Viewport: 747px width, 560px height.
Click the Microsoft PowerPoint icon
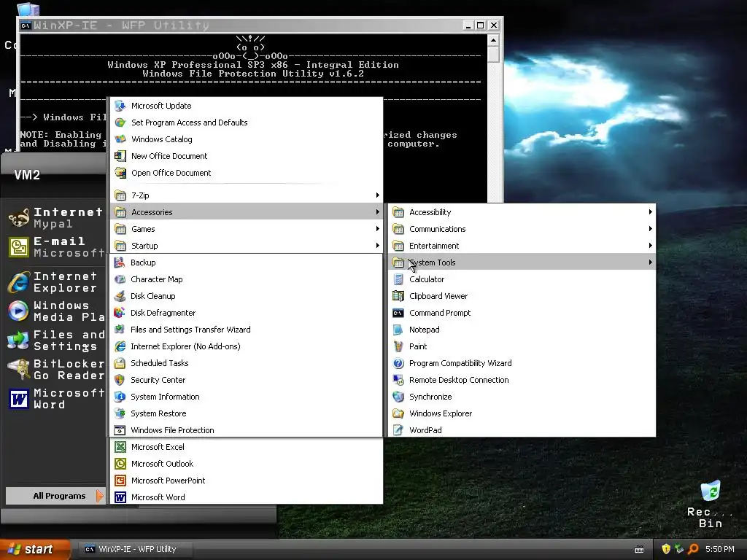(120, 481)
